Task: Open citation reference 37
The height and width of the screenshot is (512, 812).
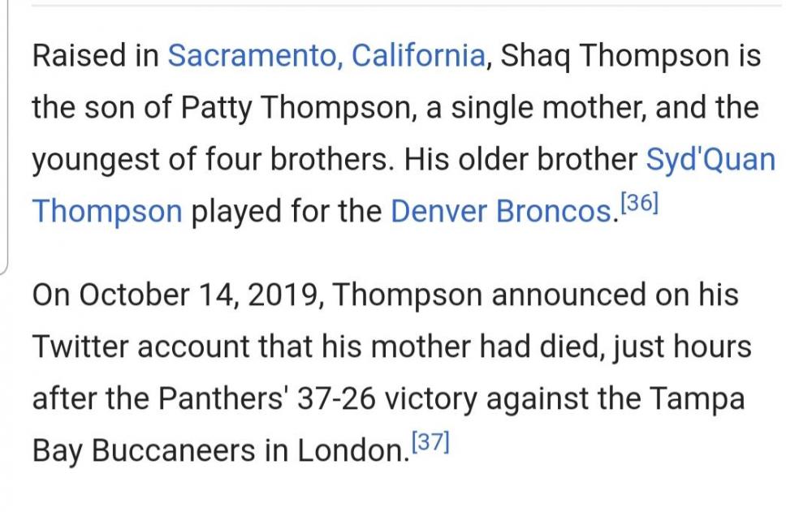Action: 430,442
